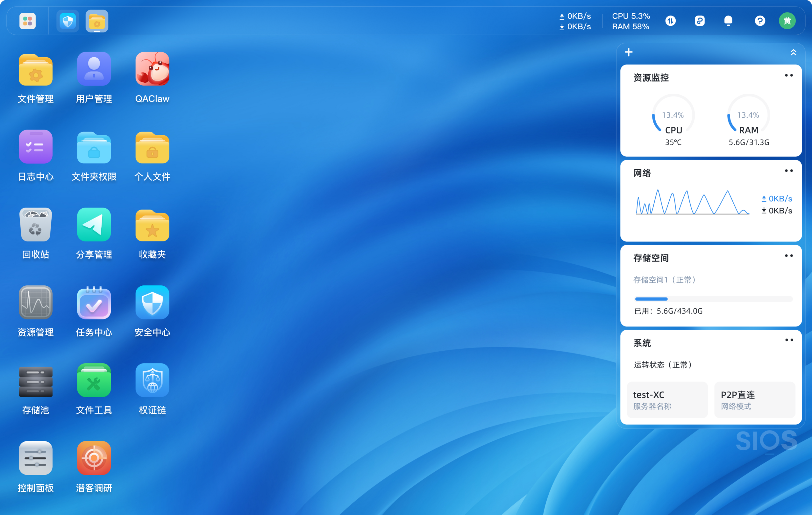Open 系统 widget options menu
This screenshot has width=812, height=515.
pos(789,340)
